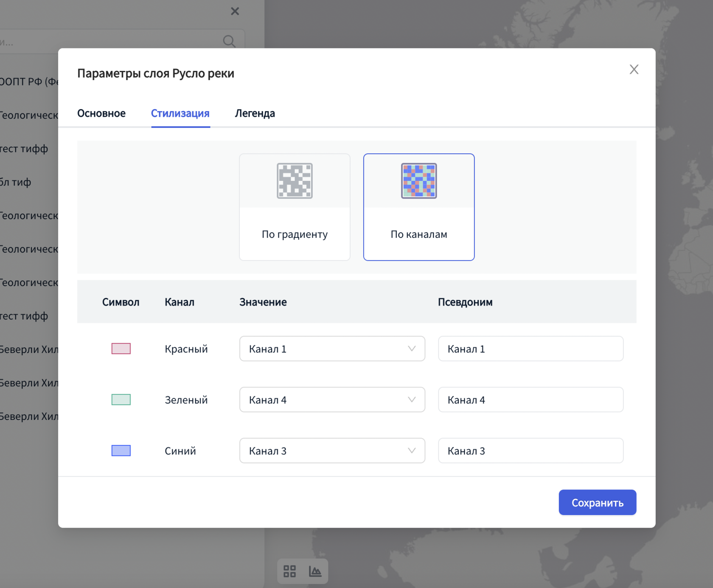Click the Канал 1 alias input field
This screenshot has width=713, height=588.
531,349
